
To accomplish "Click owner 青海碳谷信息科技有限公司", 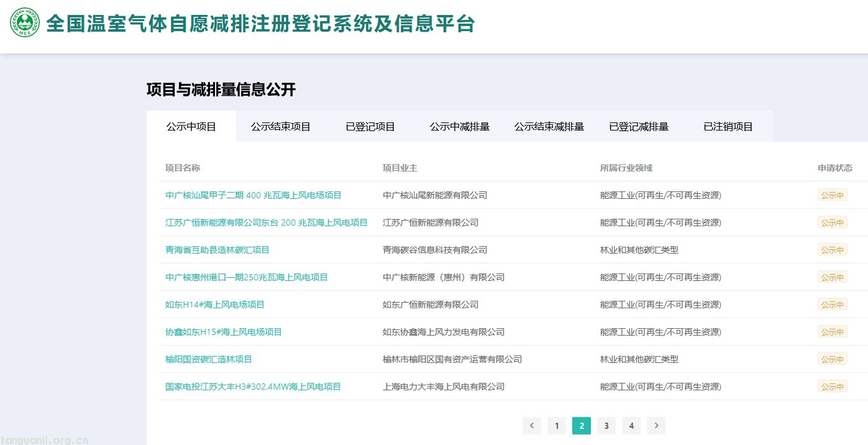I will [x=435, y=250].
